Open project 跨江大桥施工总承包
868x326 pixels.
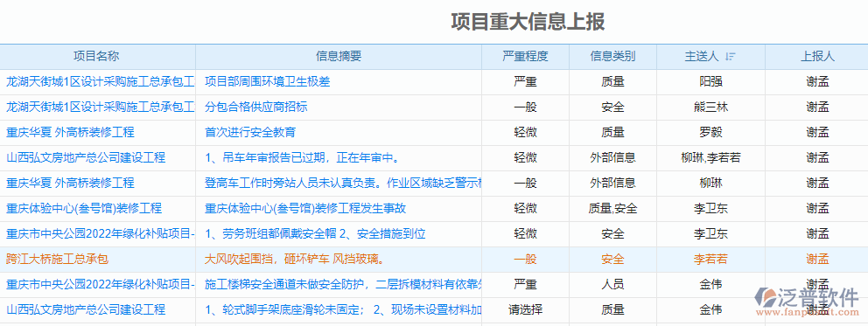[58, 260]
